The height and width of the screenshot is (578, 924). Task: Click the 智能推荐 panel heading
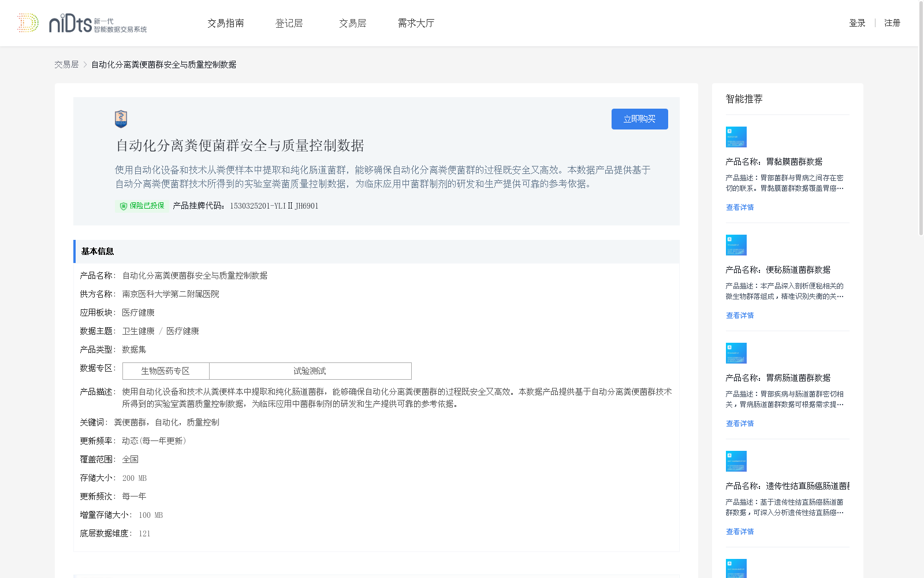744,99
